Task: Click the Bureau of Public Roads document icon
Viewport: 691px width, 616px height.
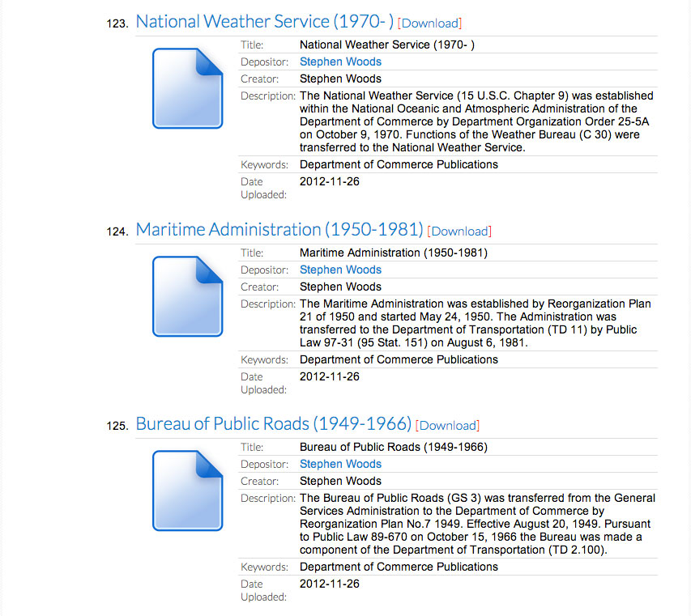Action: click(187, 491)
